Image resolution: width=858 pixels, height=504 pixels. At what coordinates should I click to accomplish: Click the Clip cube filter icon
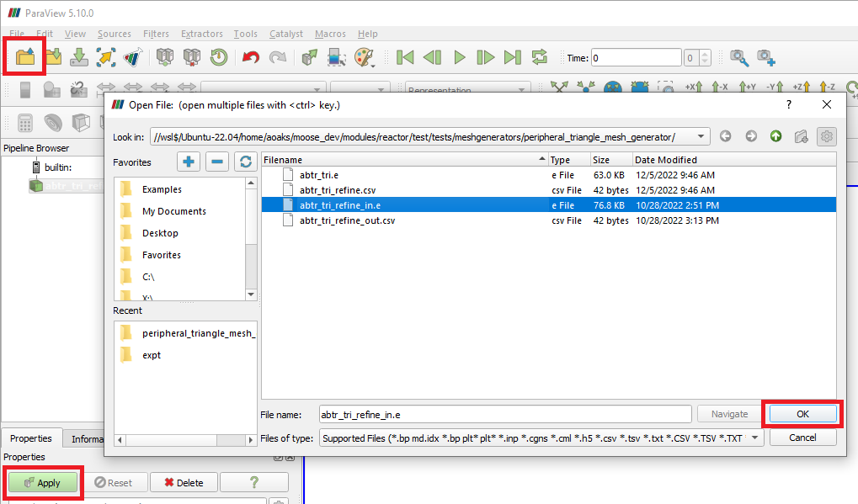pyautogui.click(x=81, y=123)
